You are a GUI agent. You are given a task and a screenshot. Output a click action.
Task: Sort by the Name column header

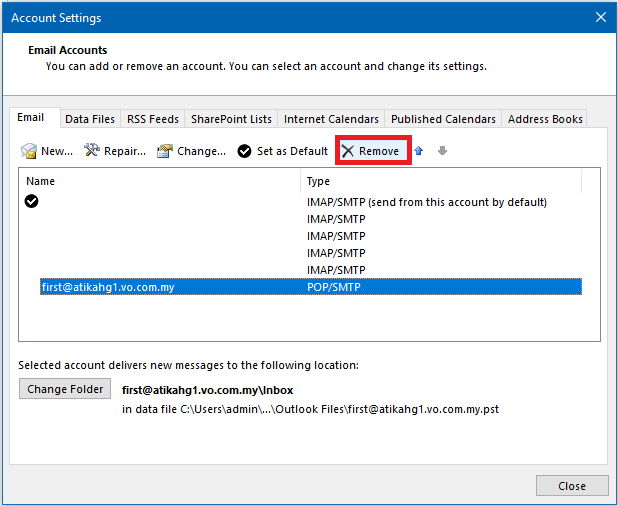coord(160,182)
